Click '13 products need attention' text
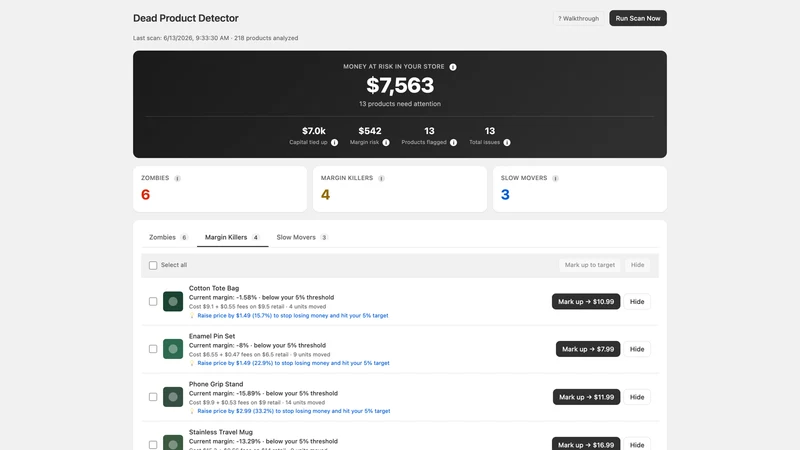The height and width of the screenshot is (450, 800). pos(400,104)
